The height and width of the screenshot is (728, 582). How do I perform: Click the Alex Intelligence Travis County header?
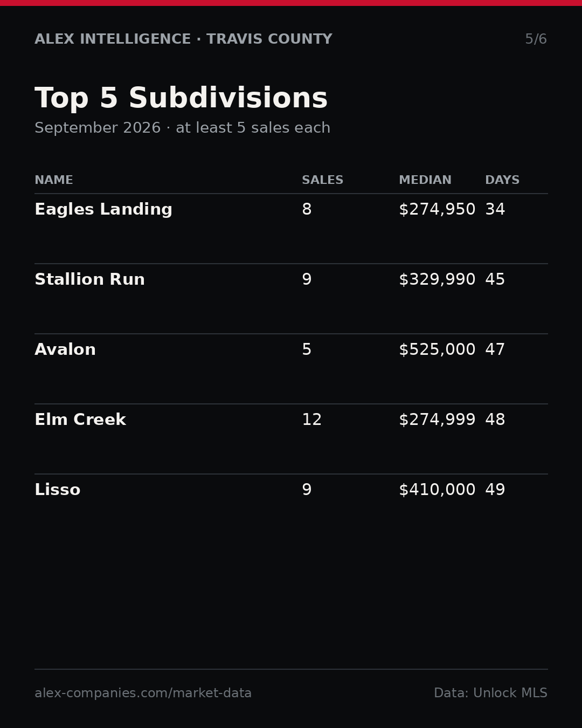point(183,39)
